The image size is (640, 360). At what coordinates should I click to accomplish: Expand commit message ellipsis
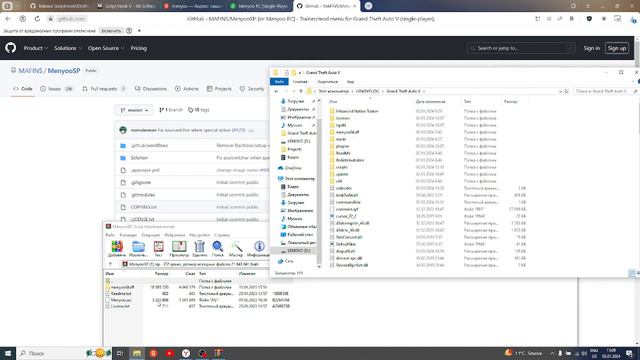point(251,130)
